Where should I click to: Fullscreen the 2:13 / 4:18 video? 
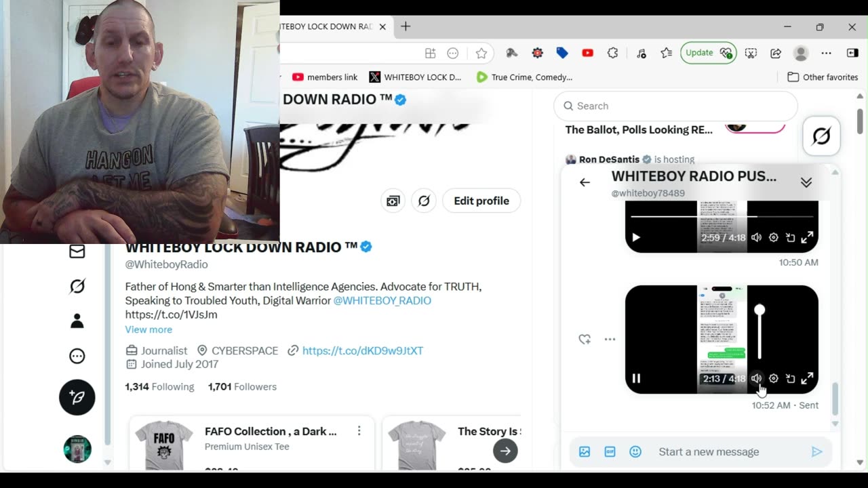[x=807, y=378]
